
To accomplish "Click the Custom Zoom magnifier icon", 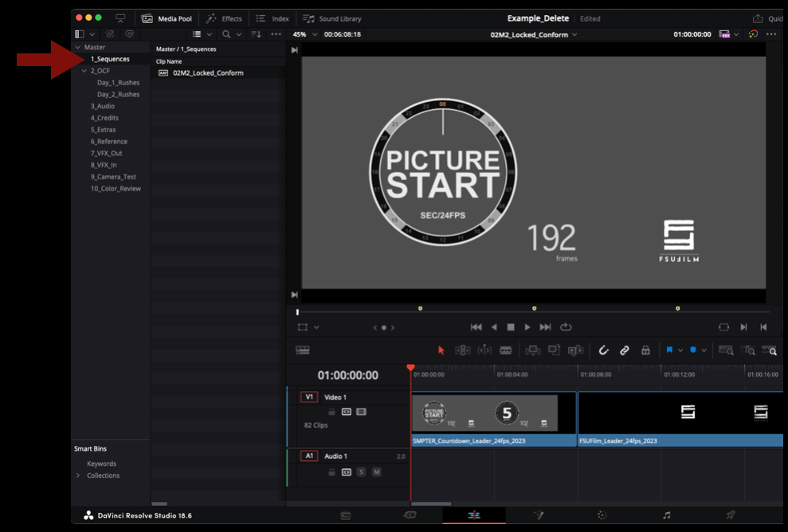I will (x=770, y=350).
